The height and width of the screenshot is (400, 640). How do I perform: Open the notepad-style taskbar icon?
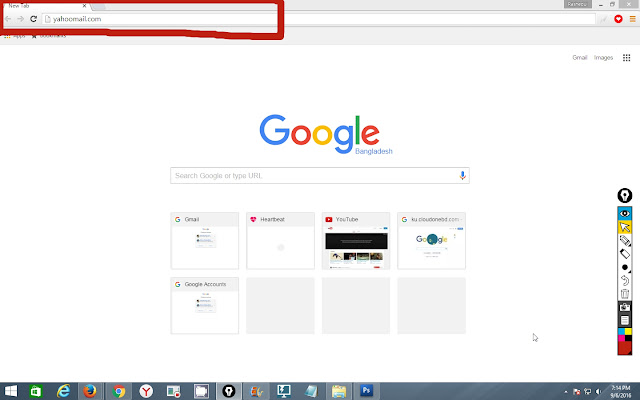click(311, 391)
